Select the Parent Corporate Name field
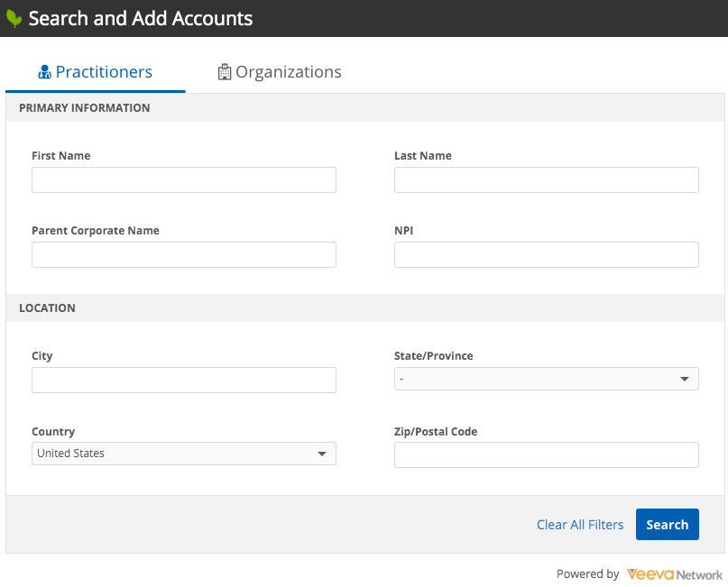Viewport: 728px width, 587px height. pos(184,254)
